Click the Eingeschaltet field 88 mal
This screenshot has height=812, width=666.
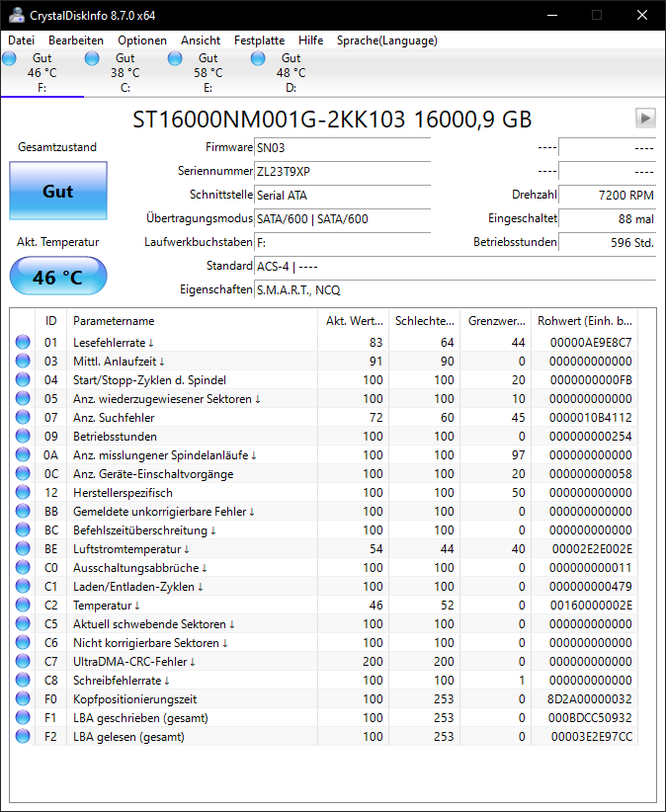click(x=607, y=219)
